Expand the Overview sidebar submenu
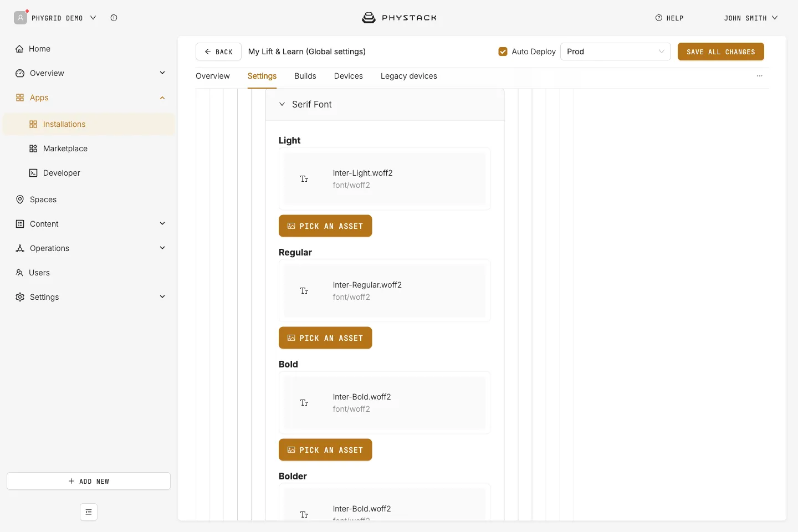The height and width of the screenshot is (532, 798). coord(162,73)
